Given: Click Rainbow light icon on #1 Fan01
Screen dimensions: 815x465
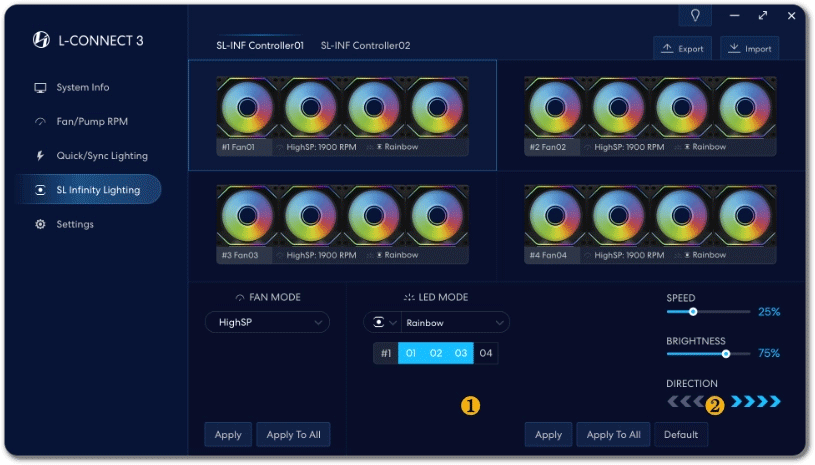Looking at the screenshot, I should [x=379, y=147].
